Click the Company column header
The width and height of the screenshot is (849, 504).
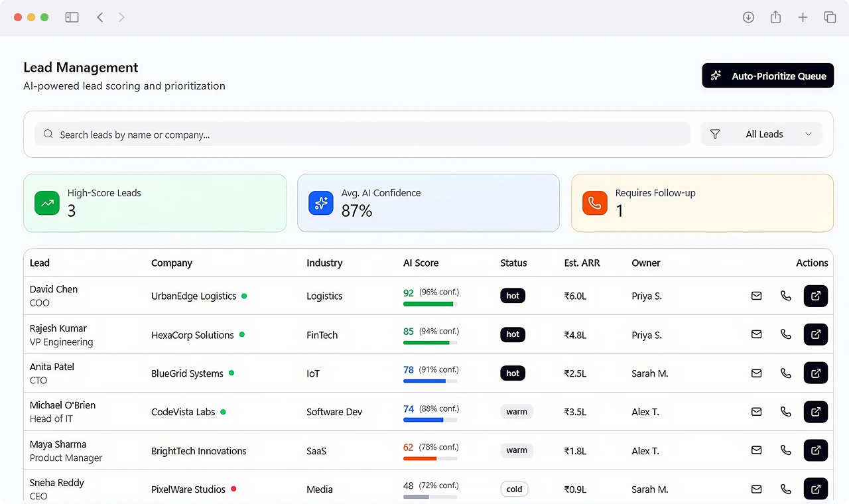[172, 263]
